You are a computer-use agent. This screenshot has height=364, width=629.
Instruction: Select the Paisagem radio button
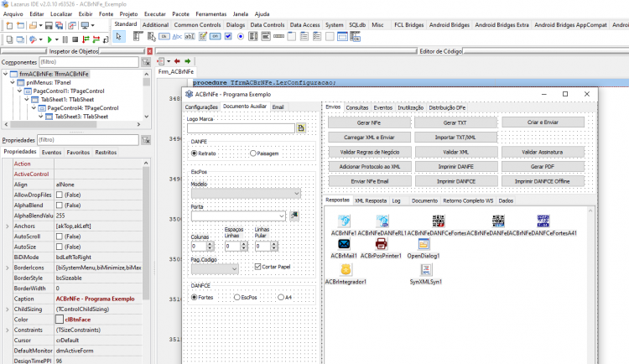253,153
